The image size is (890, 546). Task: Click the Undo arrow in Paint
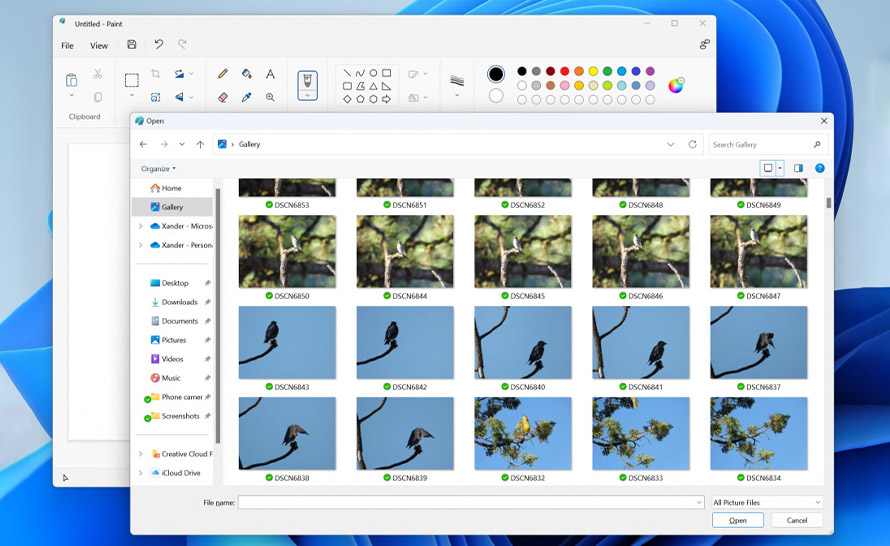click(158, 44)
